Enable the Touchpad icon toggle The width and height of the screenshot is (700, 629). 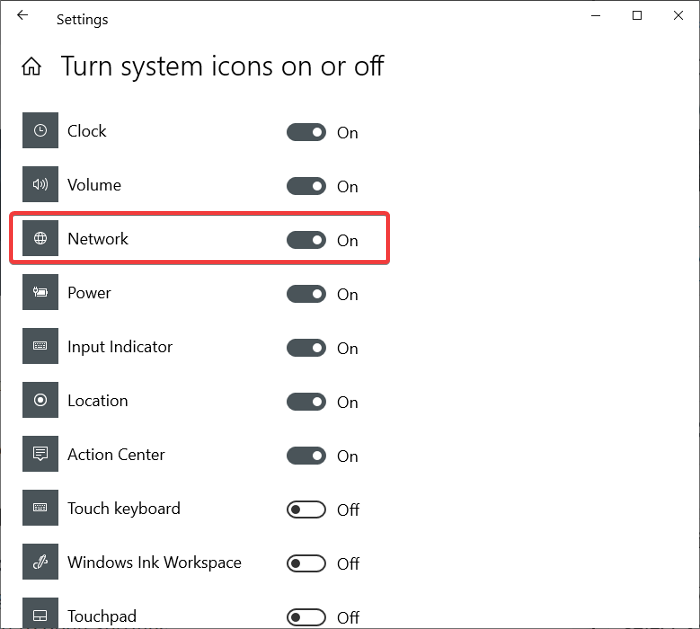coord(306,617)
